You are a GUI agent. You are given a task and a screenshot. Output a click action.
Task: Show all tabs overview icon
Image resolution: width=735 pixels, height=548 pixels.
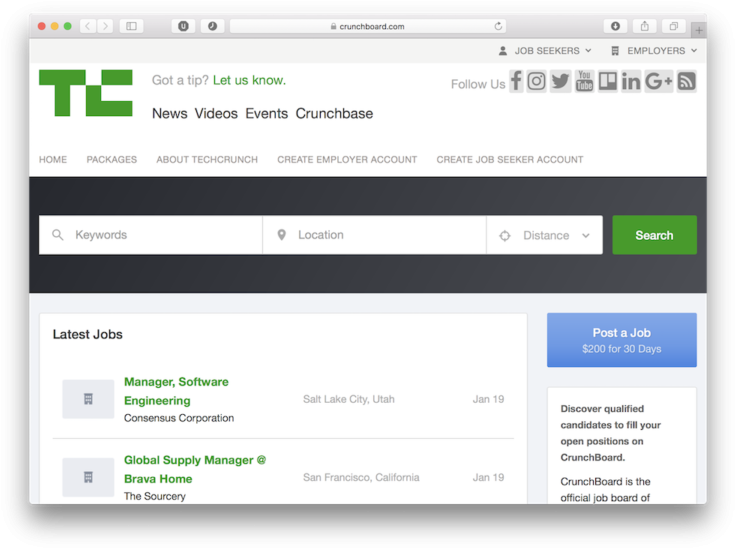coord(674,26)
